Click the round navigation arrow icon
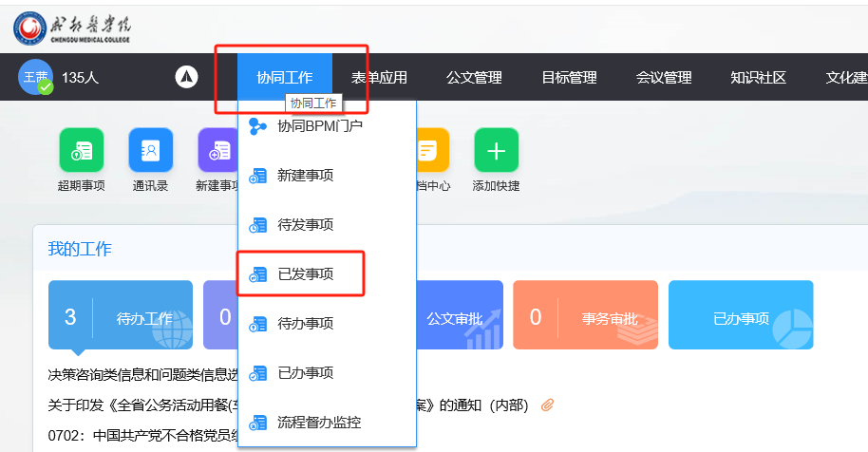Screen dimensions: 868x452 [x=187, y=78]
